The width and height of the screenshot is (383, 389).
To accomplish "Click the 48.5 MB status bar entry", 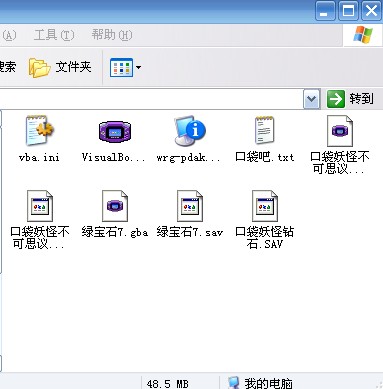I will click(167, 384).
